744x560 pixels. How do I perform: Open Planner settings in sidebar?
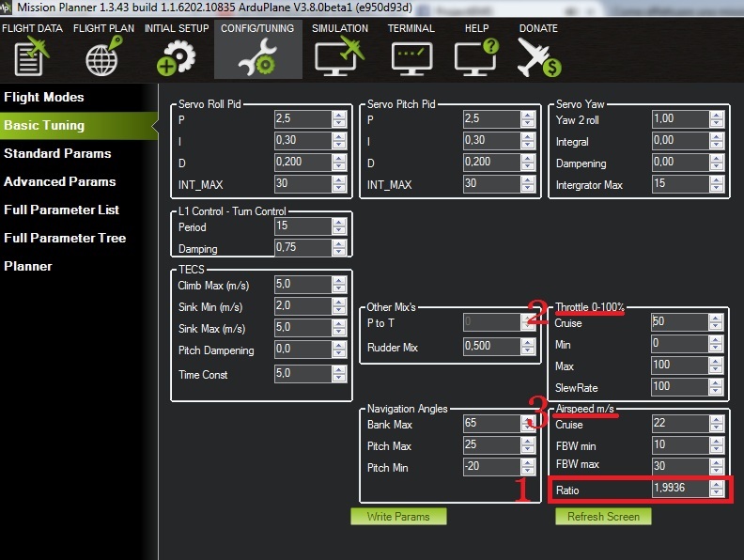pos(28,266)
